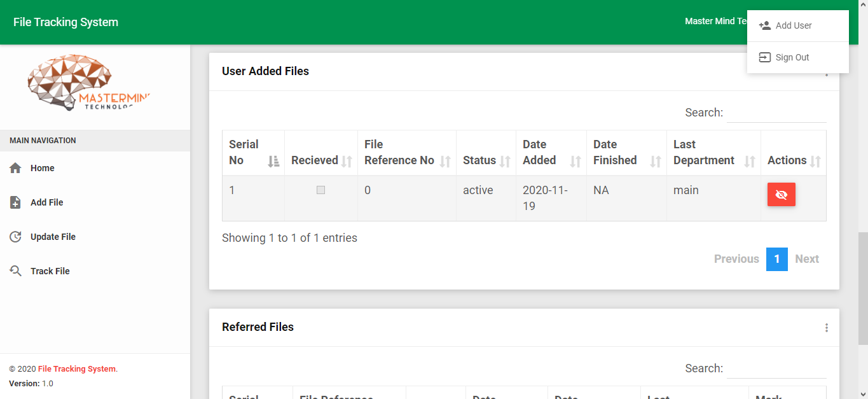Select Add User from dropdown menu
The height and width of the screenshot is (399, 868).
coord(794,25)
